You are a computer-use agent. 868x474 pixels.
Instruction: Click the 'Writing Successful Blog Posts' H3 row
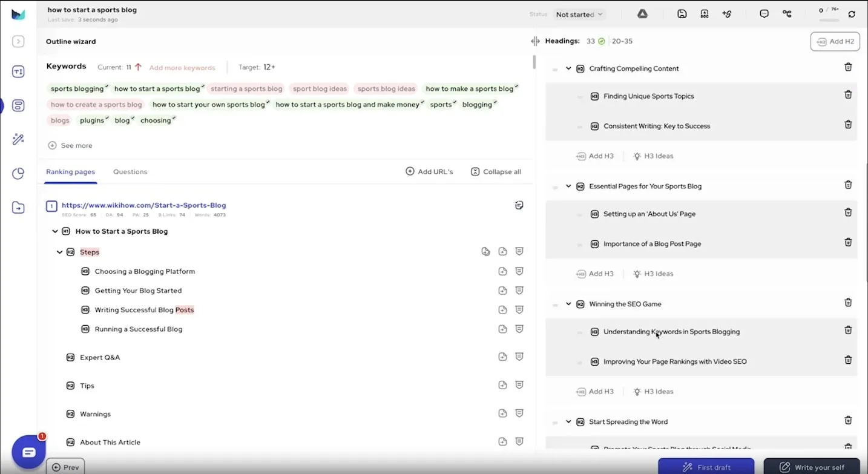point(144,310)
